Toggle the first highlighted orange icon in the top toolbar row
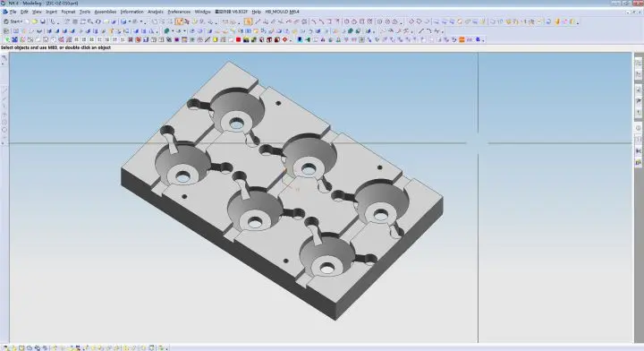This screenshot has height=351, width=644. pyautogui.click(x=179, y=21)
